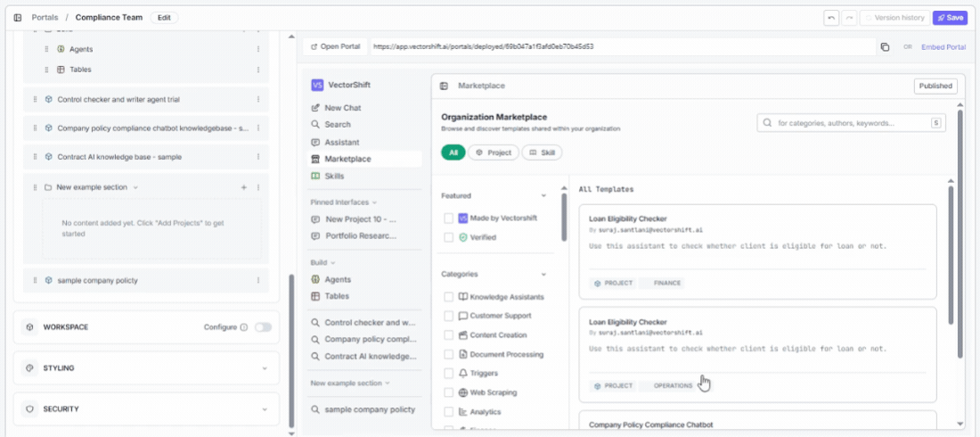Collapse the Build group in preview sidebar
Image resolution: width=980 pixels, height=437 pixels.
(x=333, y=263)
